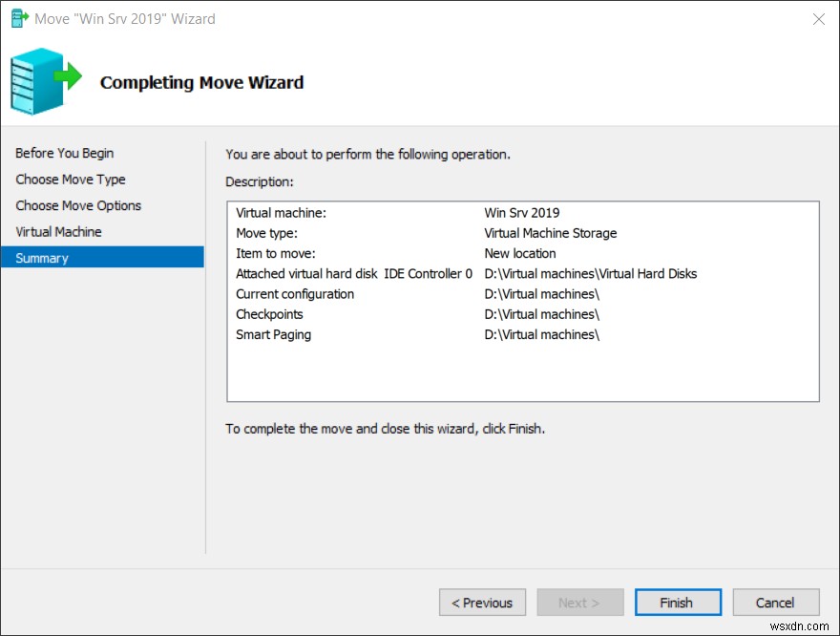Select the Choose Move Options step
The image size is (840, 636).
point(78,205)
